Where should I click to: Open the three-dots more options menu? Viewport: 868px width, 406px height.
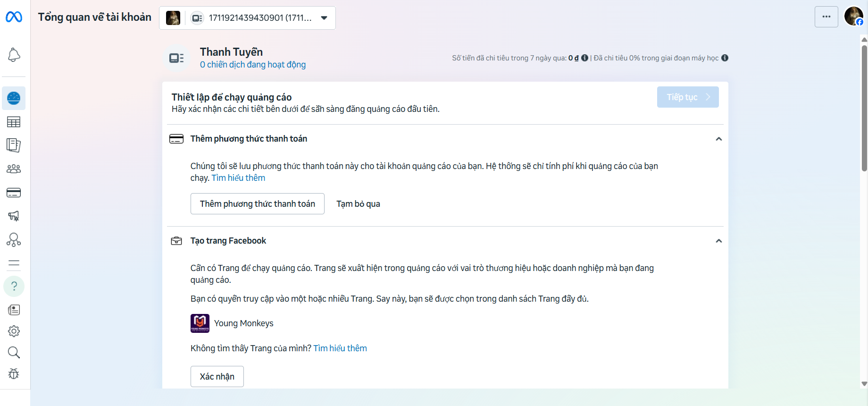coord(826,17)
